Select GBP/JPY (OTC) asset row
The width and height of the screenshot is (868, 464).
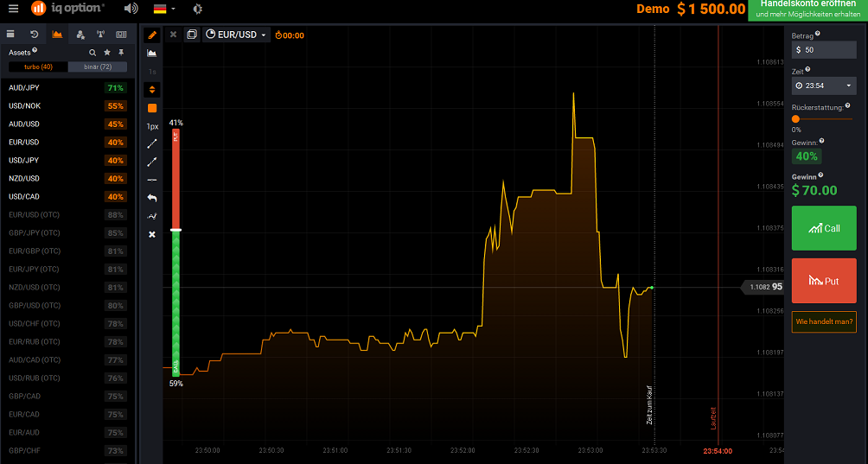(67, 232)
